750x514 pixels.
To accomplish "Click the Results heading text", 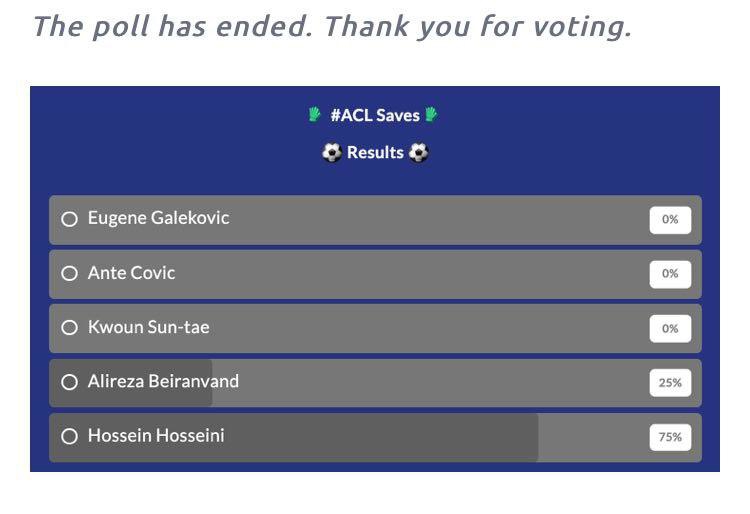I will 375,153.
